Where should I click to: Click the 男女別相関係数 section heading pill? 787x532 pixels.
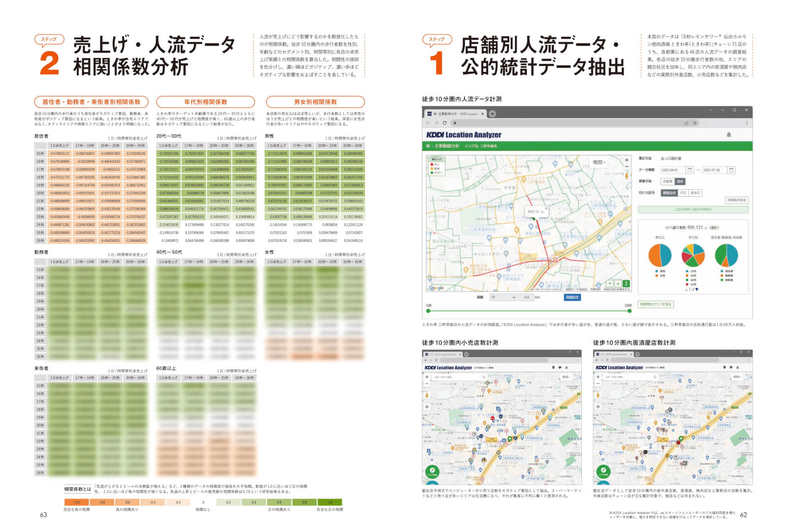(x=315, y=102)
